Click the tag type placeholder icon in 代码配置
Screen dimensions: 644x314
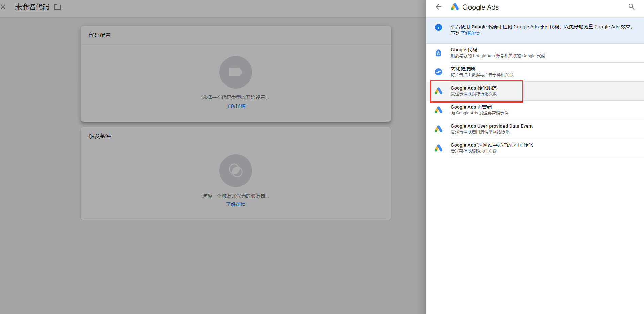pyautogui.click(x=236, y=72)
